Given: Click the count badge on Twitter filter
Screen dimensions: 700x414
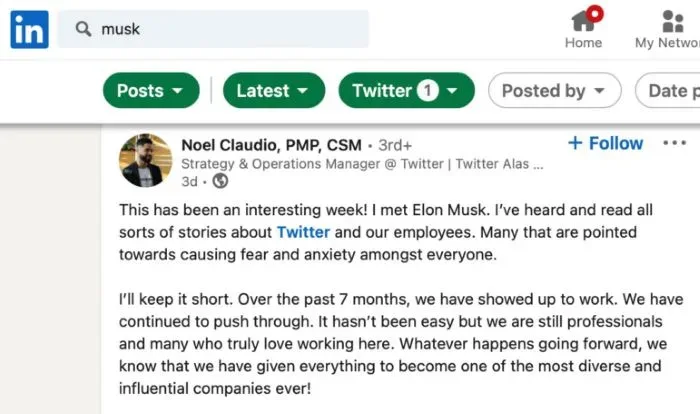Looking at the screenshot, I should 428,91.
